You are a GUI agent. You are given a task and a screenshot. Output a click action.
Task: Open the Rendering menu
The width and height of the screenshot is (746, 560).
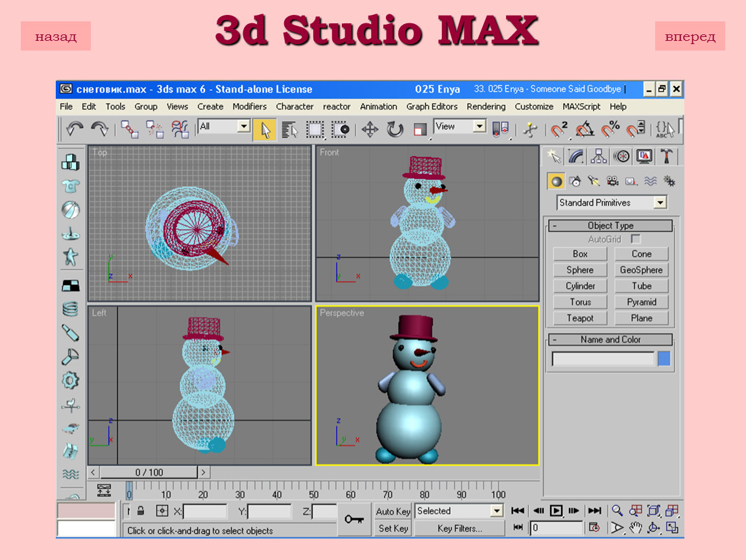(486, 106)
